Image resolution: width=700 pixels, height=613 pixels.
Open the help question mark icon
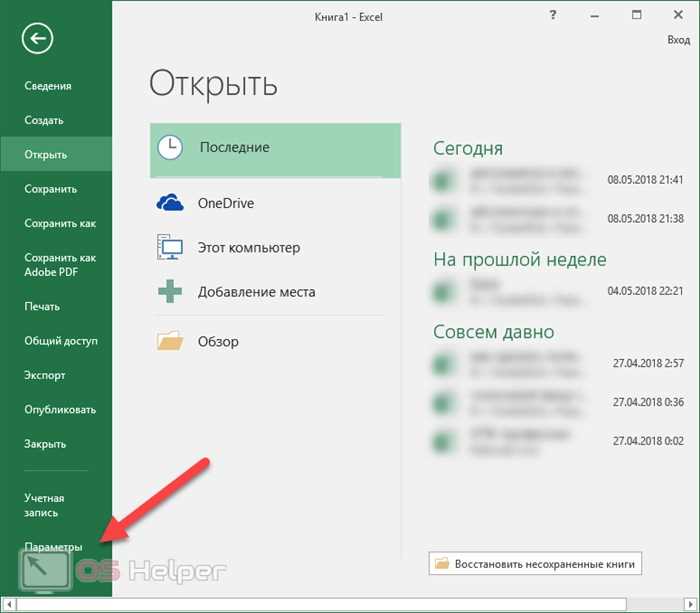point(553,15)
